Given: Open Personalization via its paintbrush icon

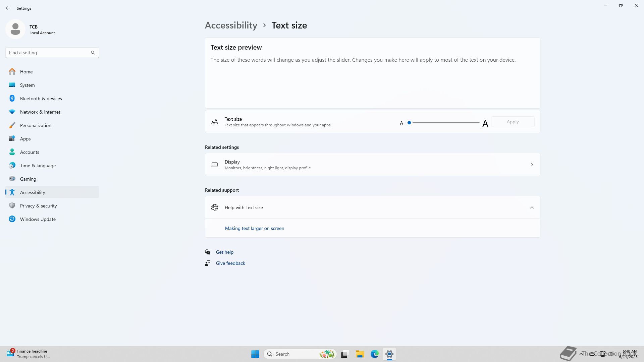Looking at the screenshot, I should pos(12,125).
